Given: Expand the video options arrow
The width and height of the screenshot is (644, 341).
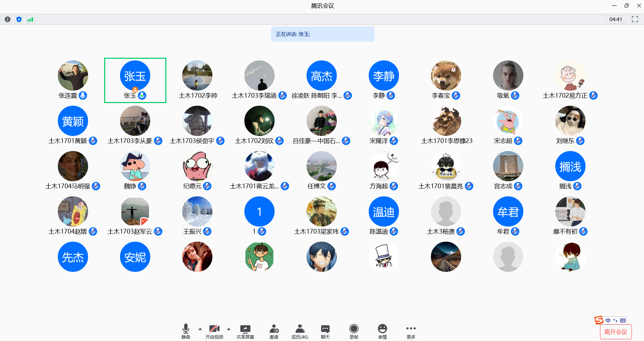Looking at the screenshot, I should [x=229, y=329].
